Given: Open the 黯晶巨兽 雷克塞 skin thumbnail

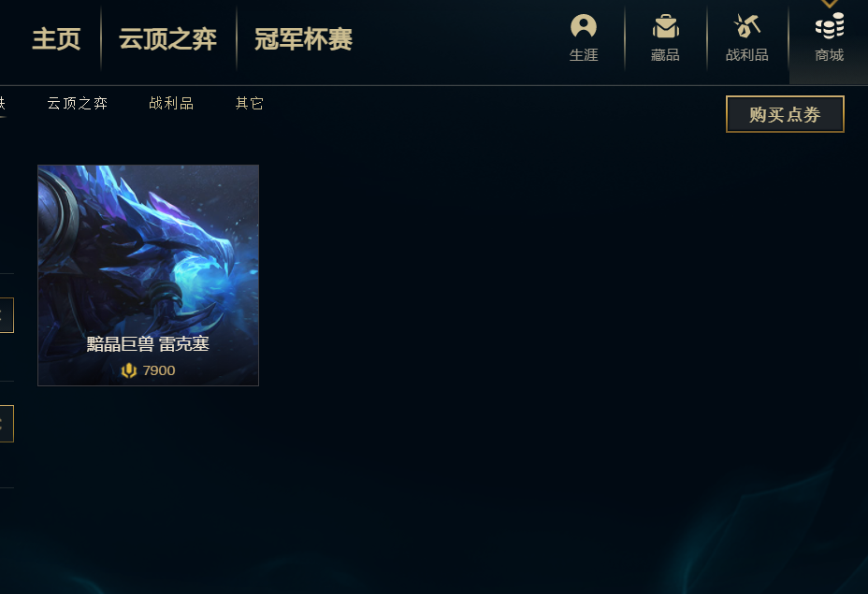Looking at the screenshot, I should [x=148, y=275].
